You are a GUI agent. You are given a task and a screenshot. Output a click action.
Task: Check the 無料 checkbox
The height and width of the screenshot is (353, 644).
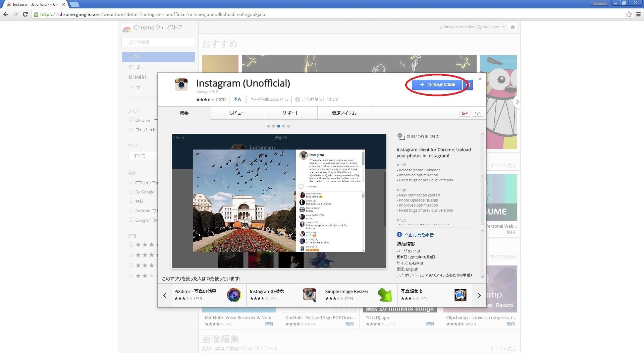pos(131,201)
